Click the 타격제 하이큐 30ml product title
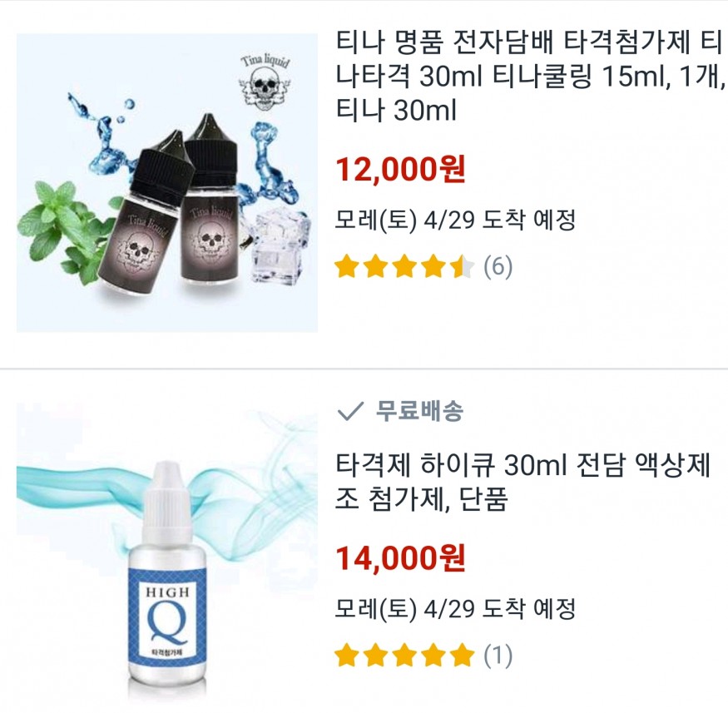 click(x=522, y=482)
